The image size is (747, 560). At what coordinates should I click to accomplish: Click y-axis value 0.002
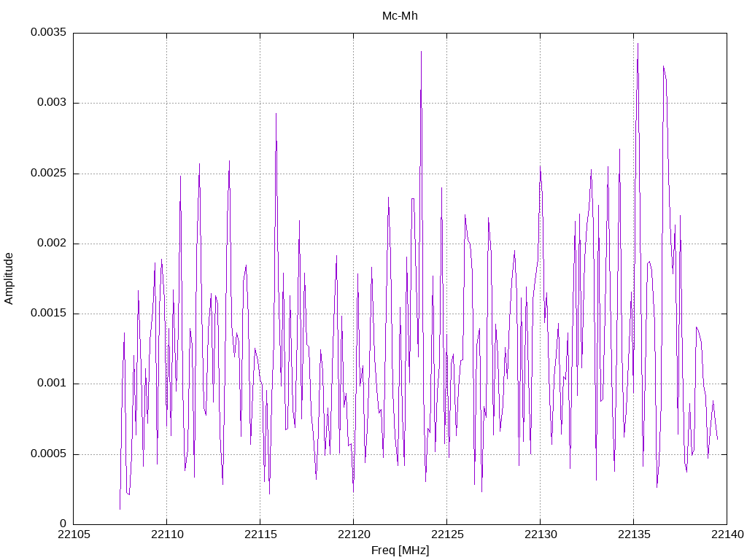[x=52, y=243]
